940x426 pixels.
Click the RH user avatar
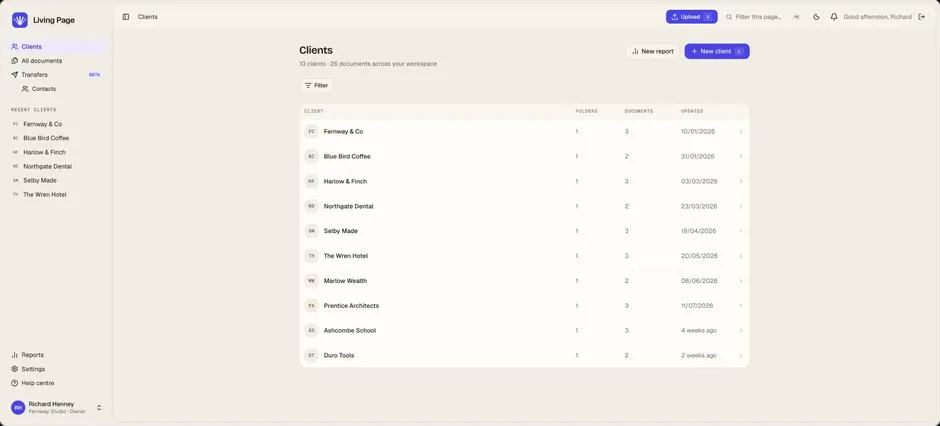click(18, 407)
